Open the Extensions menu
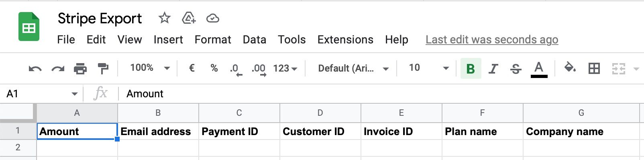Image resolution: width=644 pixels, height=160 pixels. [345, 39]
